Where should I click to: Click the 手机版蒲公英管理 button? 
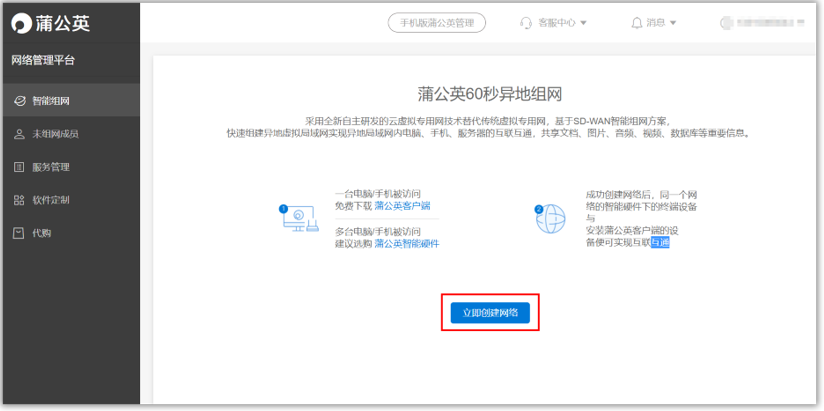click(437, 23)
